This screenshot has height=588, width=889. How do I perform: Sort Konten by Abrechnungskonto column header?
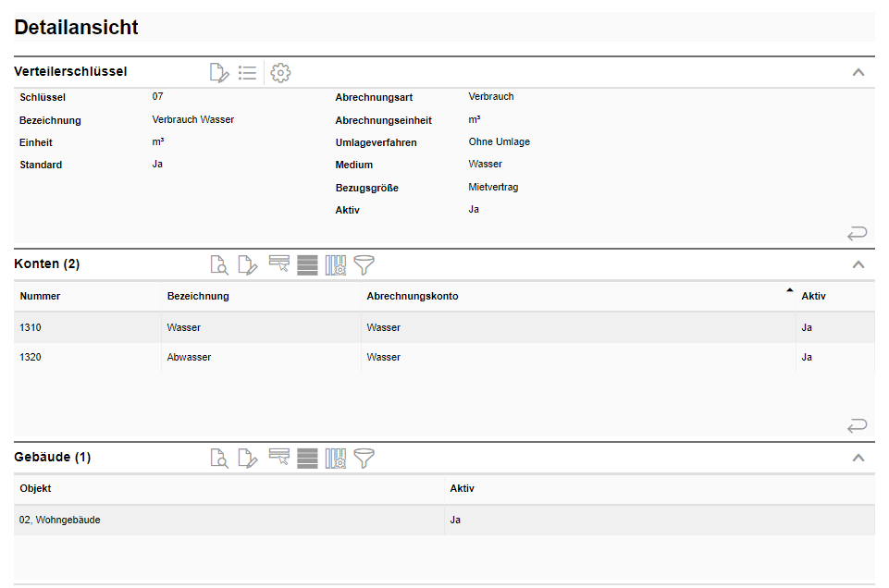pyautogui.click(x=413, y=297)
